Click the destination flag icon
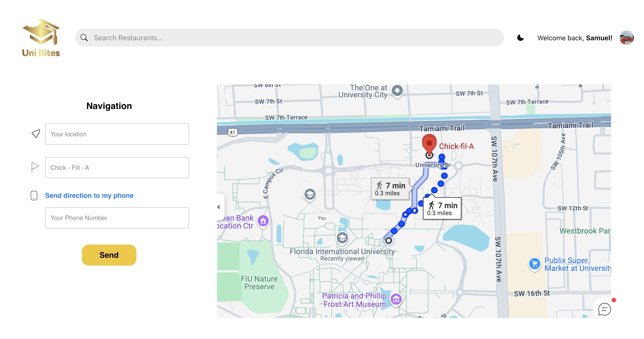Image resolution: width=644 pixels, height=339 pixels. 35,167
